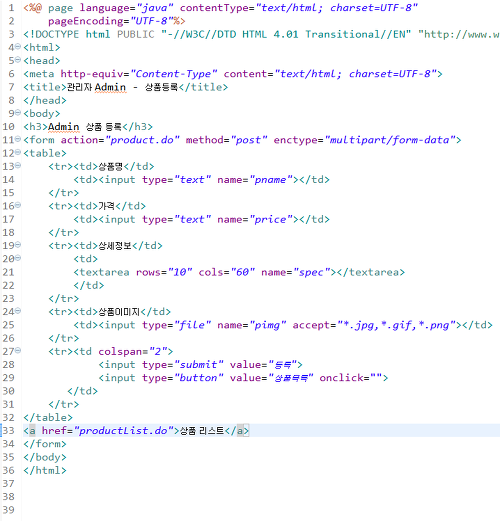
Task: Click the line number 33 in the gutter
Action: (x=8, y=431)
